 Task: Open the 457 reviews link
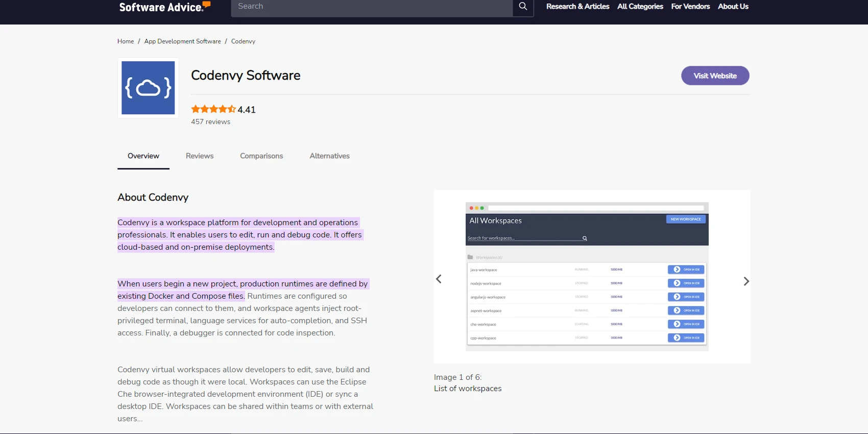coord(210,122)
